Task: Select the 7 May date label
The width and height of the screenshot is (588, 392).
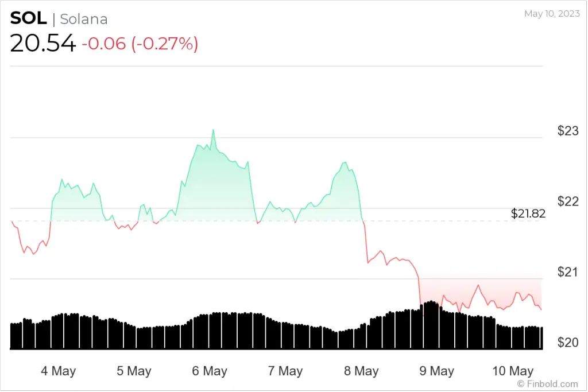Action: [285, 371]
